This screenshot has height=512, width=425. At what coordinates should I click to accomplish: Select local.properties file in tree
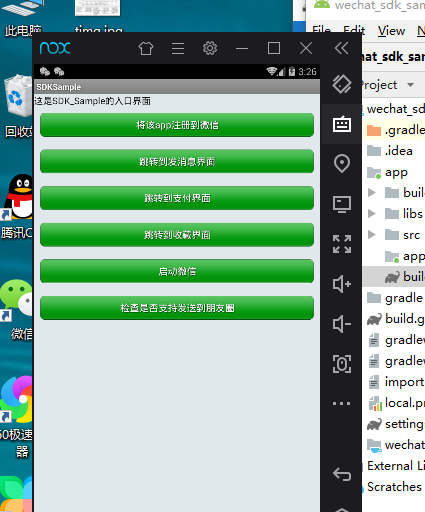396,403
